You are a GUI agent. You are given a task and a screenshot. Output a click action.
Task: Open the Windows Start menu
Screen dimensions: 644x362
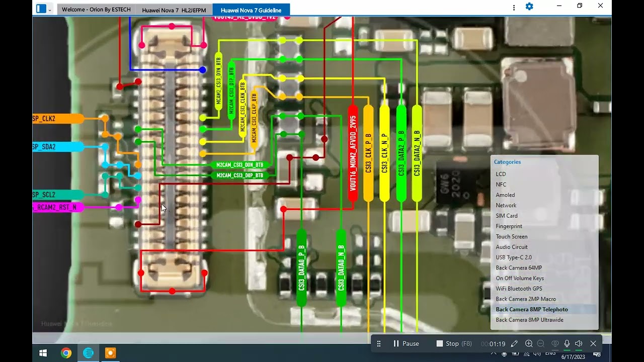point(43,353)
